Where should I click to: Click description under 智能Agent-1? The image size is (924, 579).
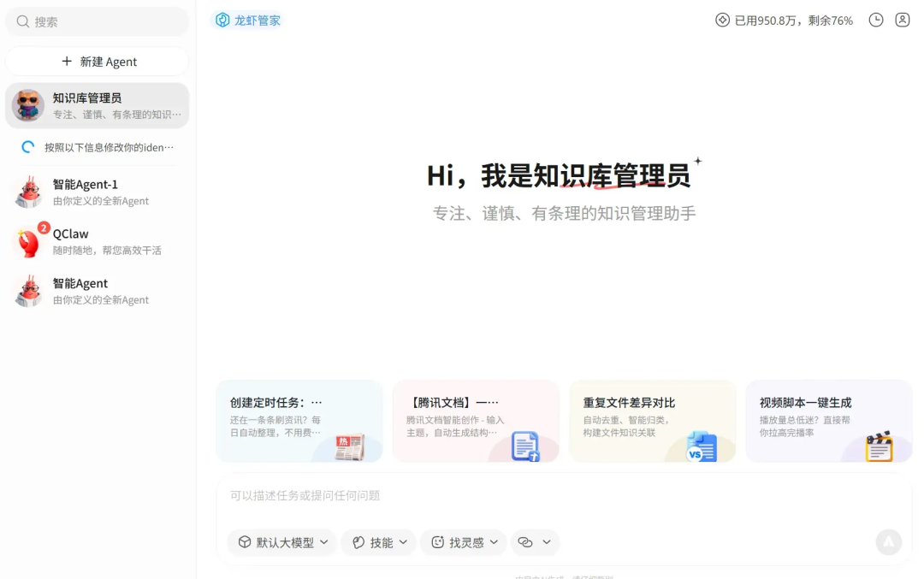point(101,201)
